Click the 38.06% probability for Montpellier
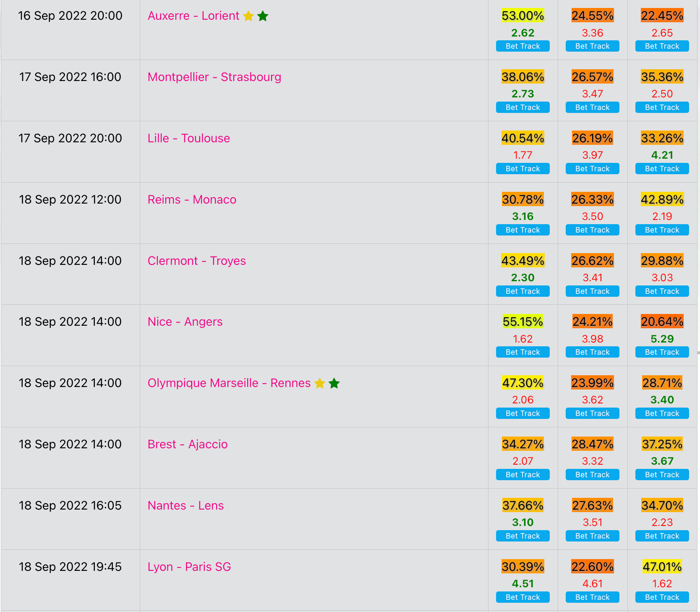 point(523,77)
